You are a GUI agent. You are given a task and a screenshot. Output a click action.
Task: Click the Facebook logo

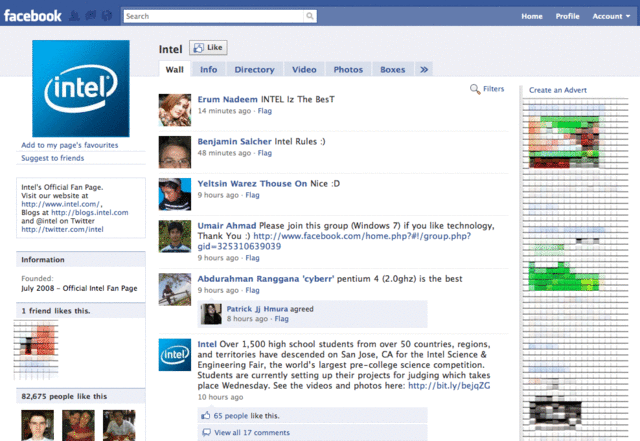click(33, 16)
